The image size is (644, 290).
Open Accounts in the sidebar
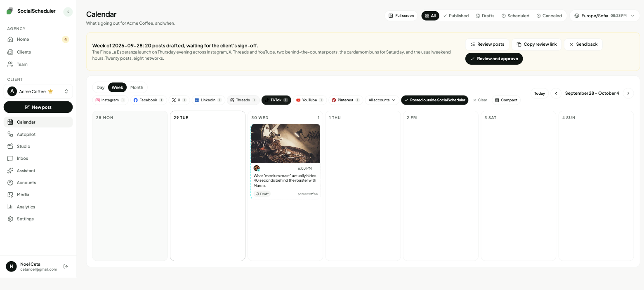pos(38,182)
